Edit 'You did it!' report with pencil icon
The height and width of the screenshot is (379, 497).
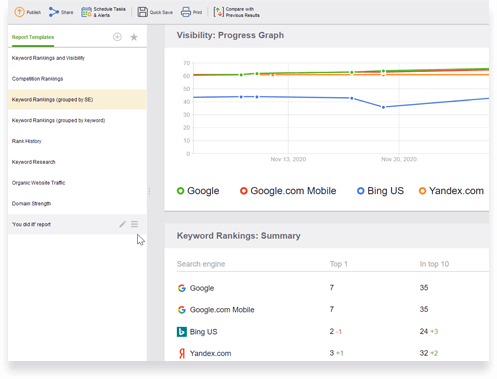click(x=122, y=224)
